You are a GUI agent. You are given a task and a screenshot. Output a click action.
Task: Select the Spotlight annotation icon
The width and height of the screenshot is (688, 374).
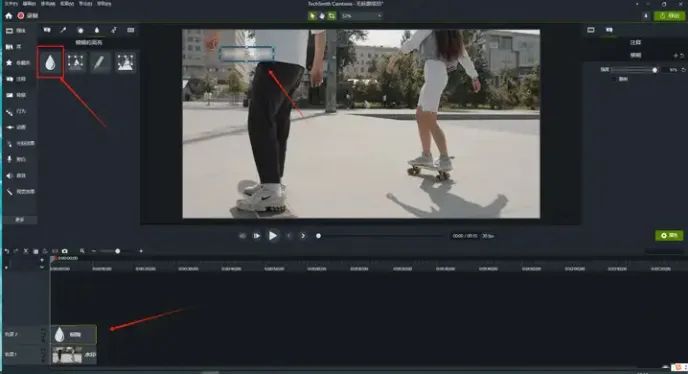tap(76, 62)
